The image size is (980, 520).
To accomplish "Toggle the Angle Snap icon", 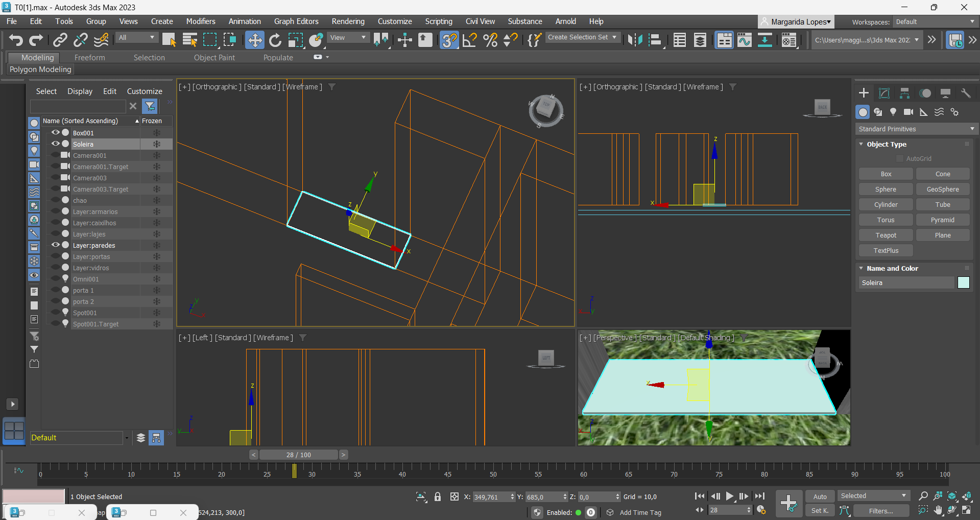I will pos(469,40).
